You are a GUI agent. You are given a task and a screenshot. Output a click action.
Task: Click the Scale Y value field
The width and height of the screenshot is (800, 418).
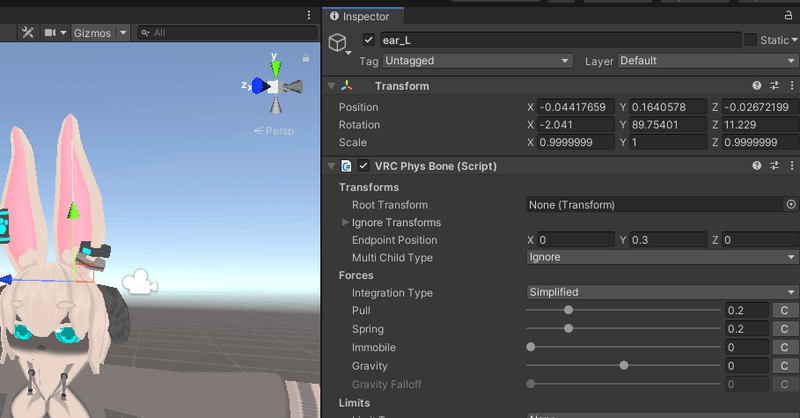[668, 142]
